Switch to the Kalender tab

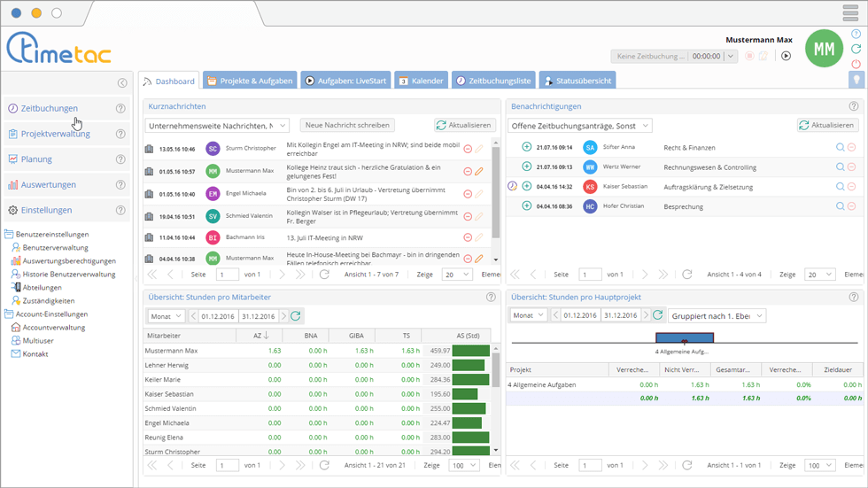click(421, 81)
